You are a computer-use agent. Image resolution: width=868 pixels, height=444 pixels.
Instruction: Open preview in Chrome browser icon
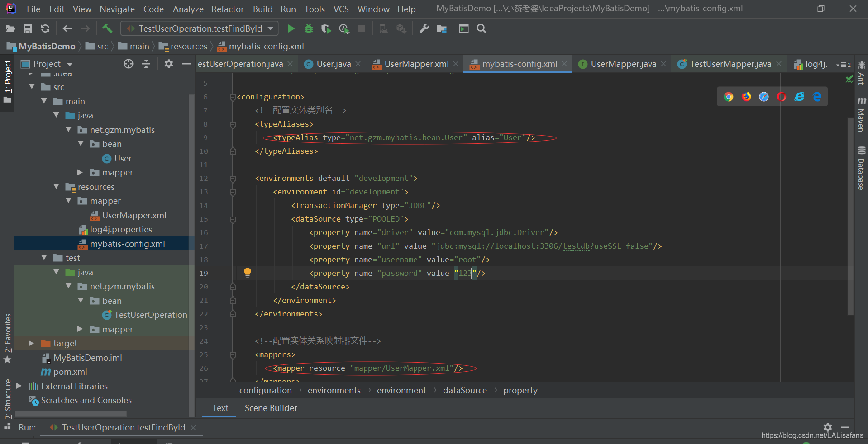[729, 97]
